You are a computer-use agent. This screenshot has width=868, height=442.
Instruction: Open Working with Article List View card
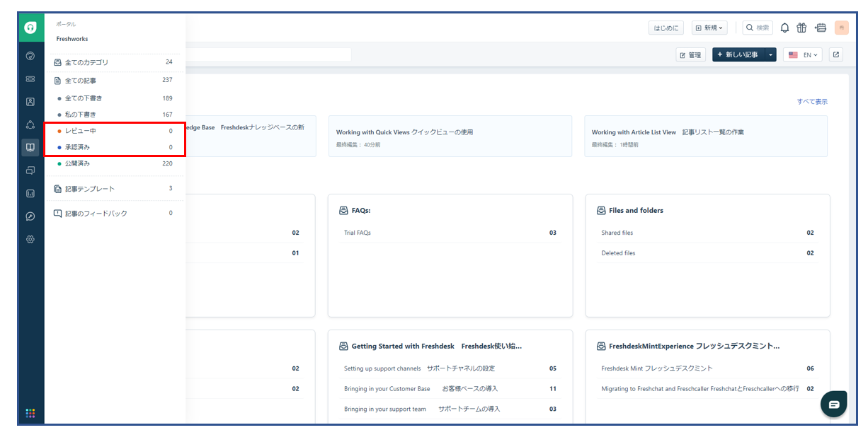706,136
